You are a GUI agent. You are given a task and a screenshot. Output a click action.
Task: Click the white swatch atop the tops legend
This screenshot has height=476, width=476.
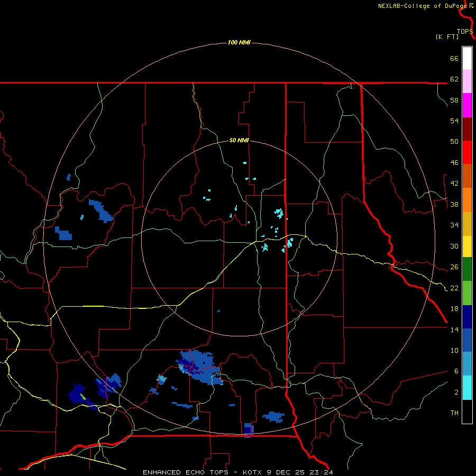(x=467, y=58)
